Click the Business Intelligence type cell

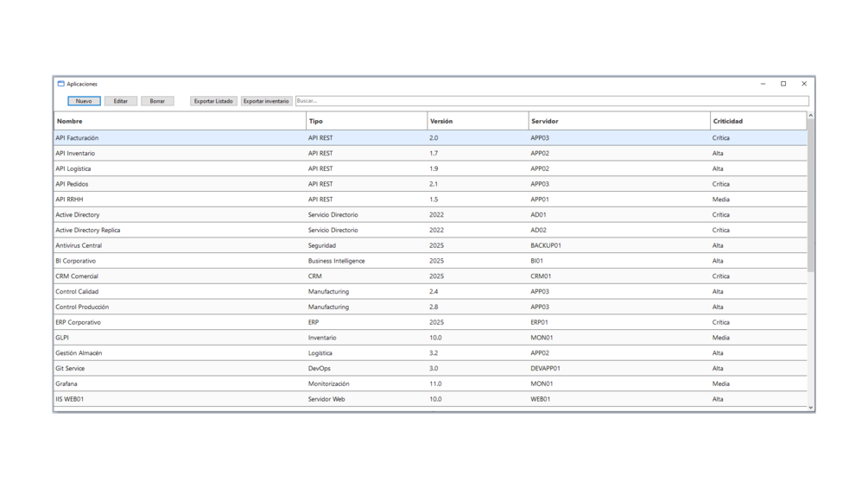coord(337,261)
